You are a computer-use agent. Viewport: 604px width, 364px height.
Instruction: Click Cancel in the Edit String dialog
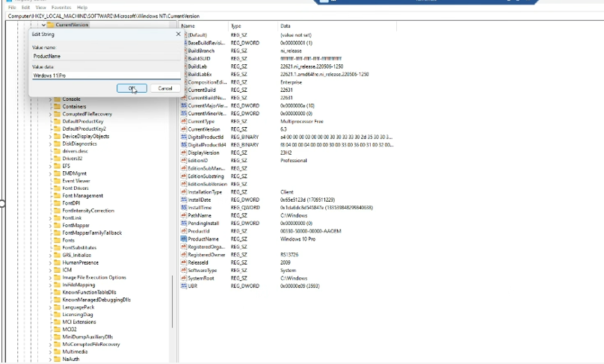(165, 88)
